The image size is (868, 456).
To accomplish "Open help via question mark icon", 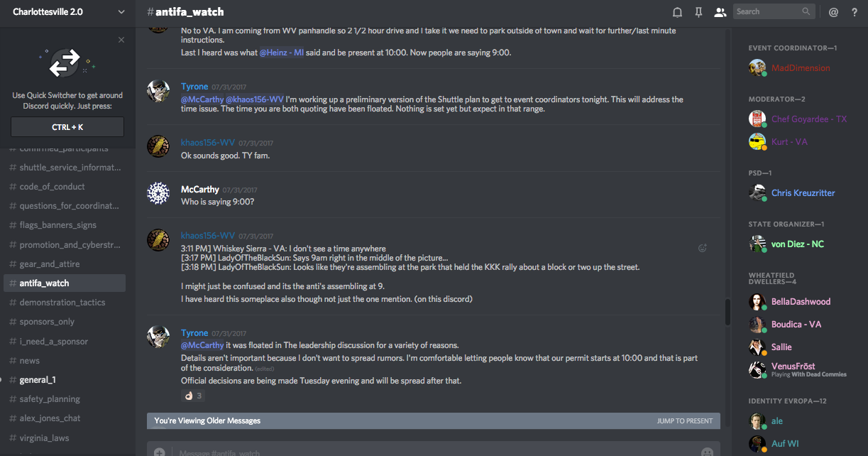I will tap(855, 12).
